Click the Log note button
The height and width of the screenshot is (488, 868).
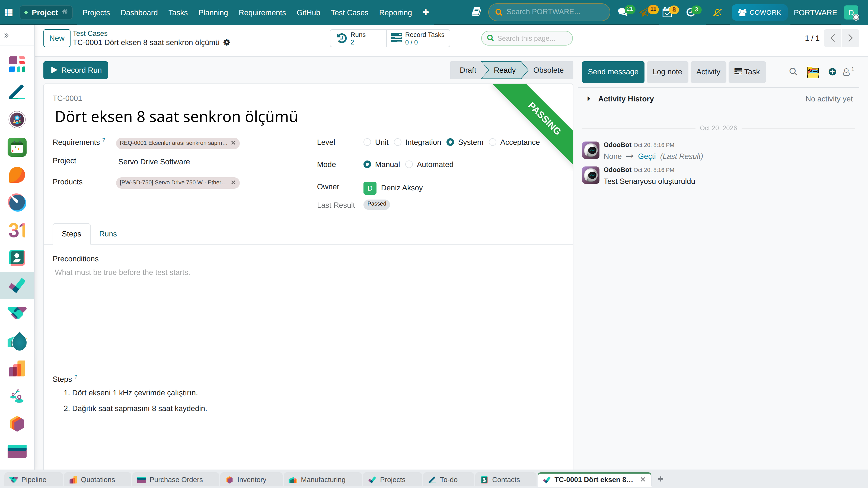[x=667, y=72]
